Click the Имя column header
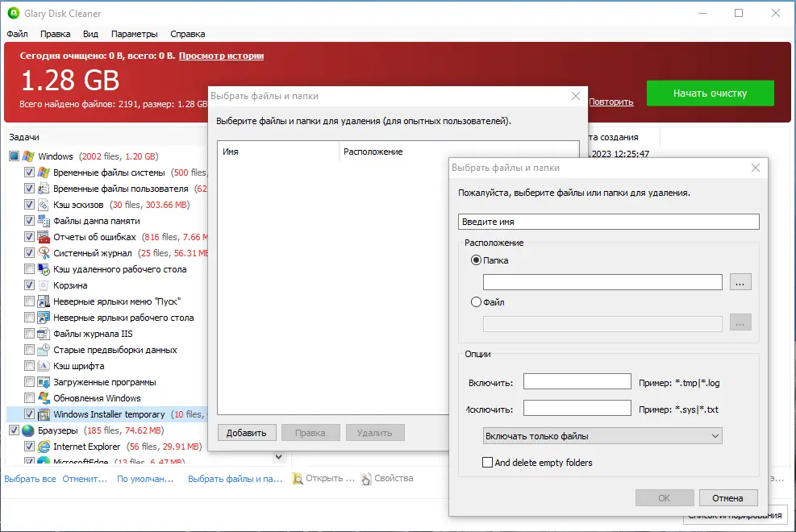The height and width of the screenshot is (532, 796). click(x=278, y=152)
